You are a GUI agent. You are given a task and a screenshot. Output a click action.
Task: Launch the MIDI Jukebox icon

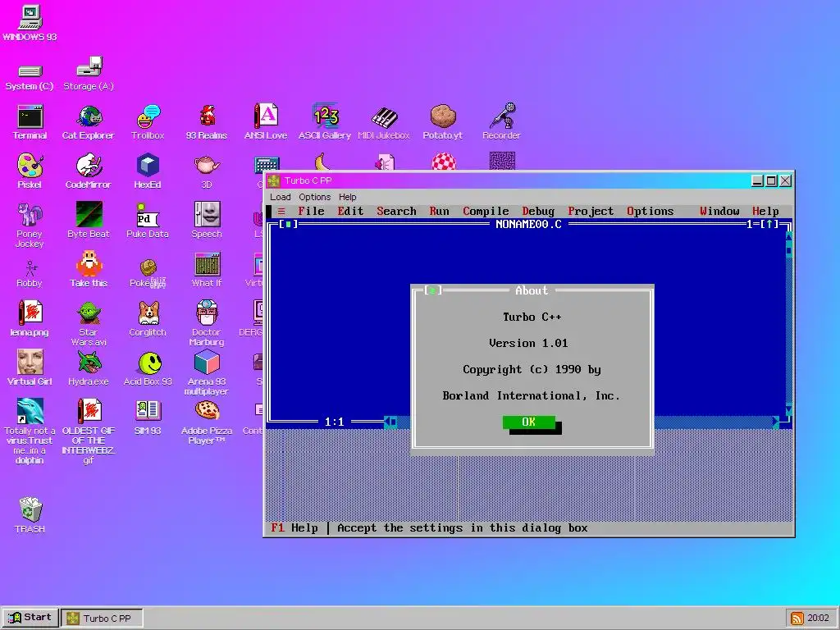[384, 122]
